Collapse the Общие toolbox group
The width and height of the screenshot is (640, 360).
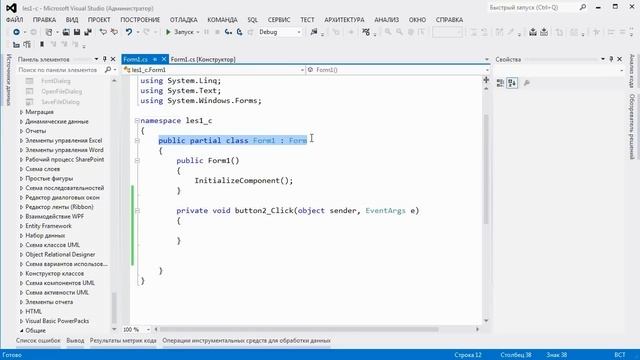click(21, 330)
